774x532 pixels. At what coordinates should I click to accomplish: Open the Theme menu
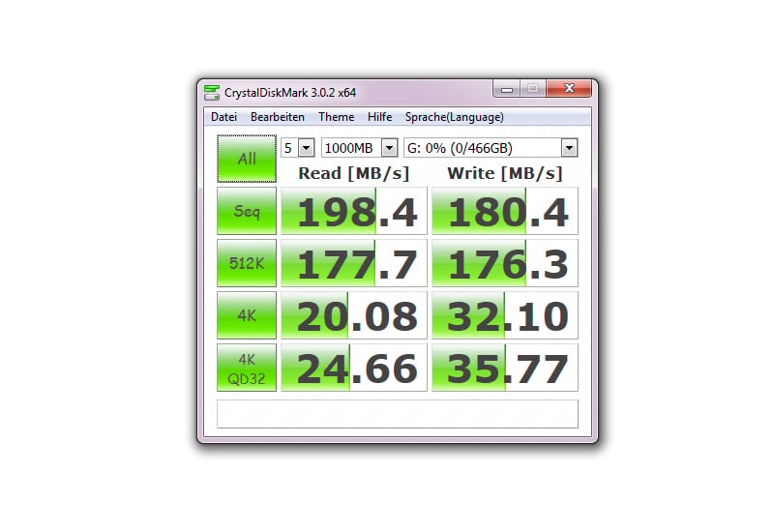336,117
